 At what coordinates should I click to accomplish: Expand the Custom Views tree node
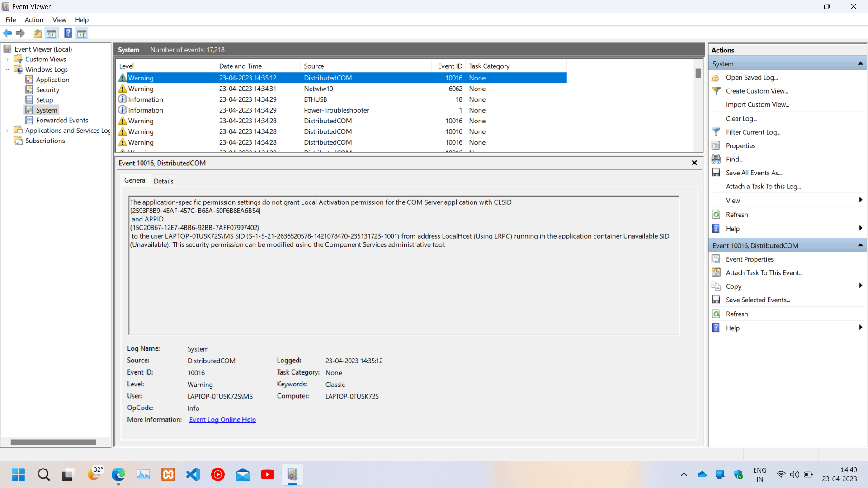7,59
